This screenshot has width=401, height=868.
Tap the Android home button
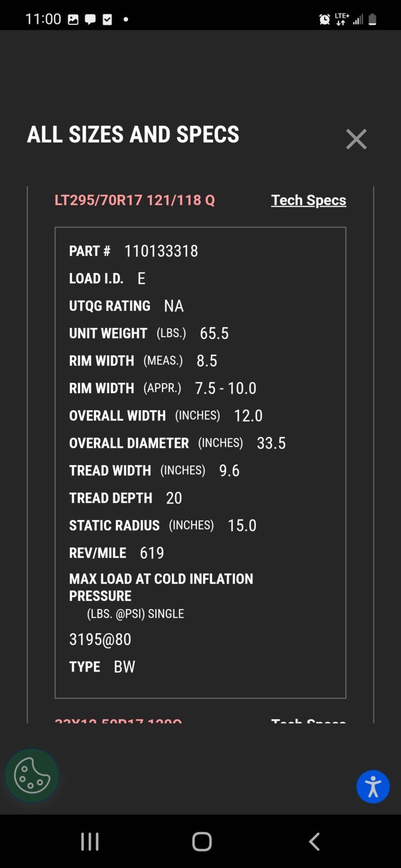coord(202,841)
